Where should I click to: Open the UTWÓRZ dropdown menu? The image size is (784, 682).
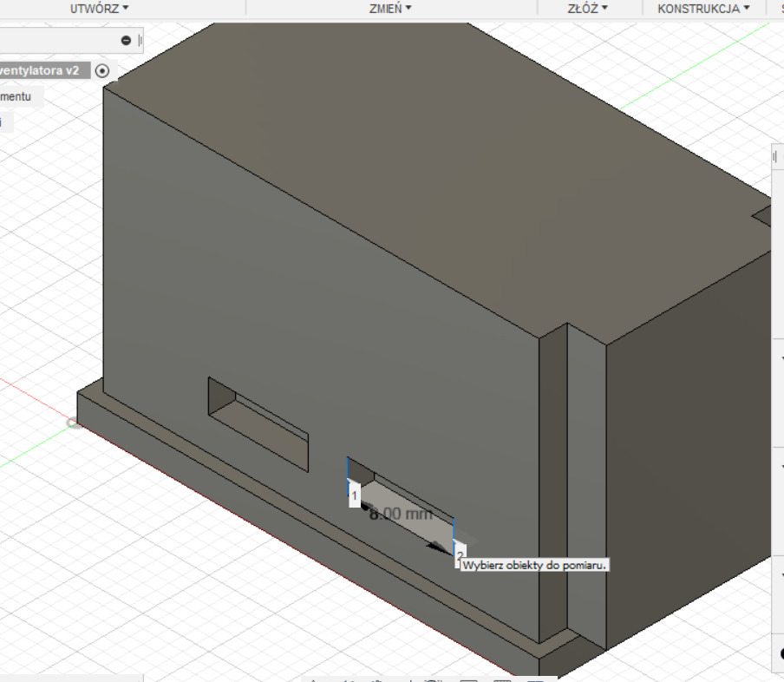coord(99,9)
